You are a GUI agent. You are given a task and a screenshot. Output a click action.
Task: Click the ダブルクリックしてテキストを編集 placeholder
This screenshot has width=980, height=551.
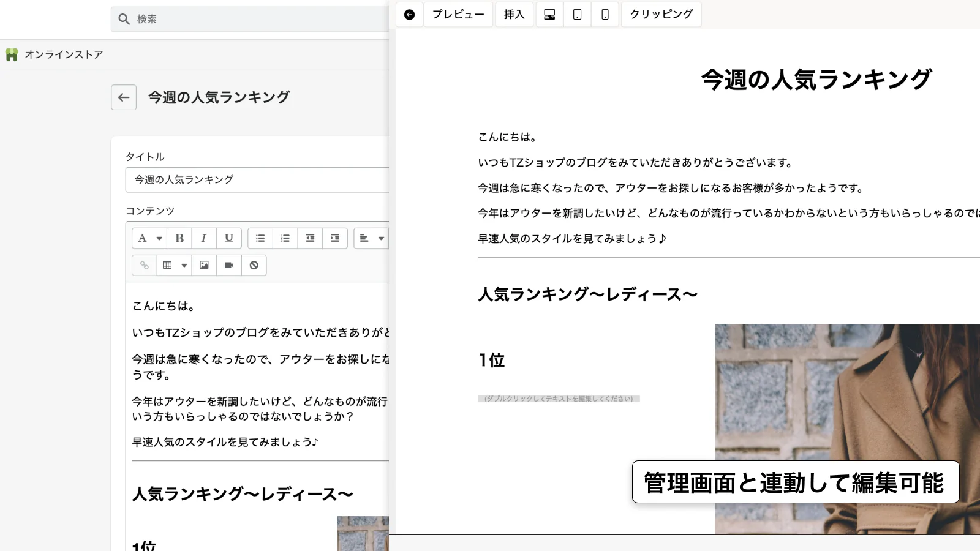click(559, 399)
